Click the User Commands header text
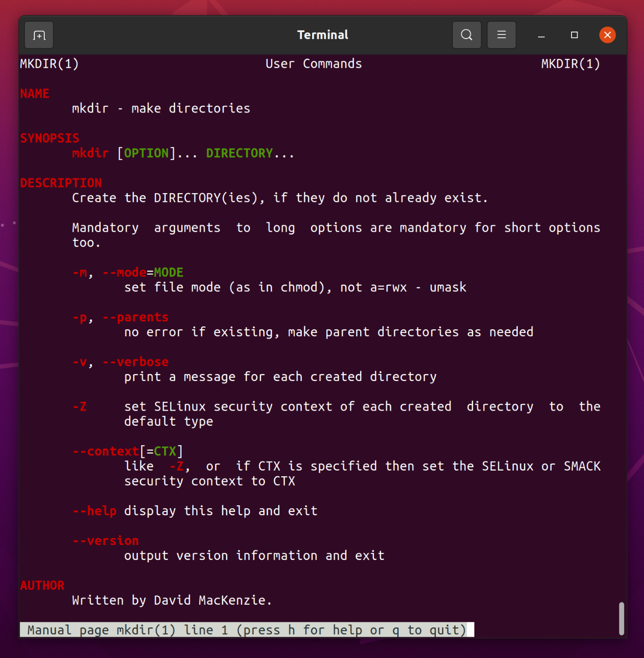This screenshot has width=644, height=658. tap(313, 64)
